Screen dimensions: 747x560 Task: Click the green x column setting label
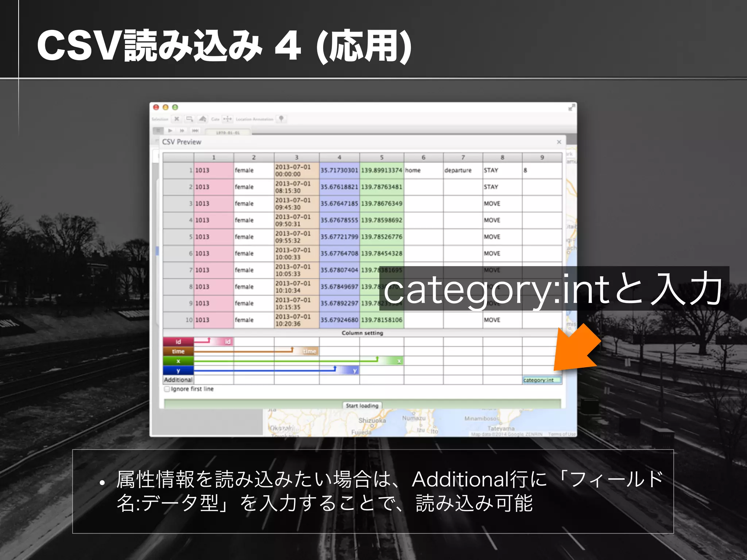178,361
